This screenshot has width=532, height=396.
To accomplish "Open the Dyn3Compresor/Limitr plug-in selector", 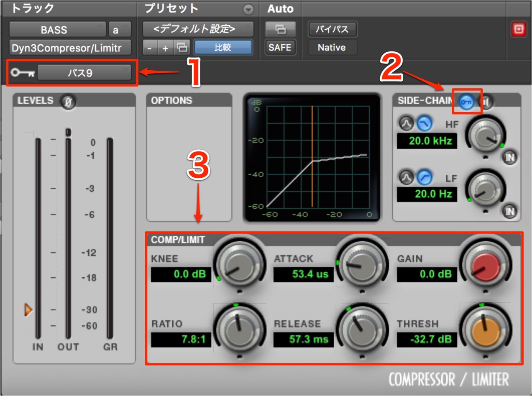I will (70, 48).
